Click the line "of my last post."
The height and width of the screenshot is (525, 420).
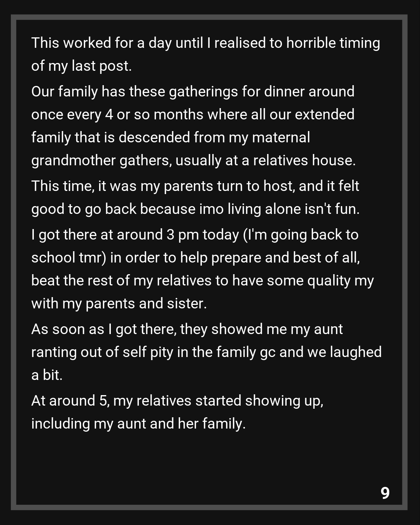(82, 66)
